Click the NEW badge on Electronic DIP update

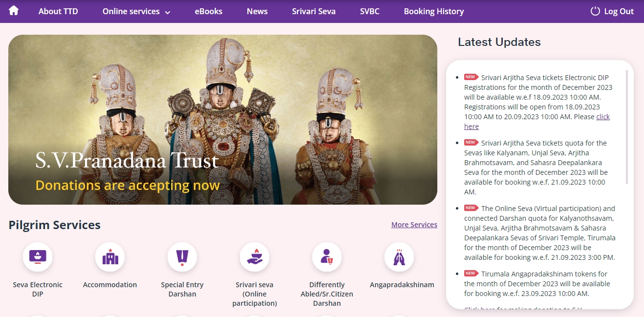pos(471,77)
